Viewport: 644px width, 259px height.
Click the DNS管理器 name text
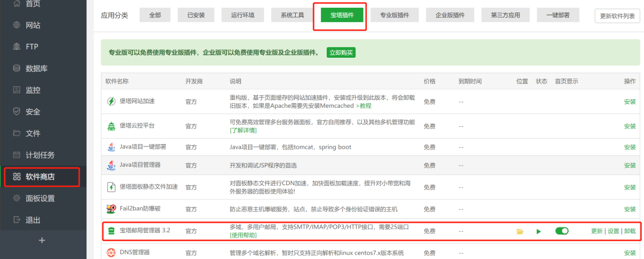point(135,252)
